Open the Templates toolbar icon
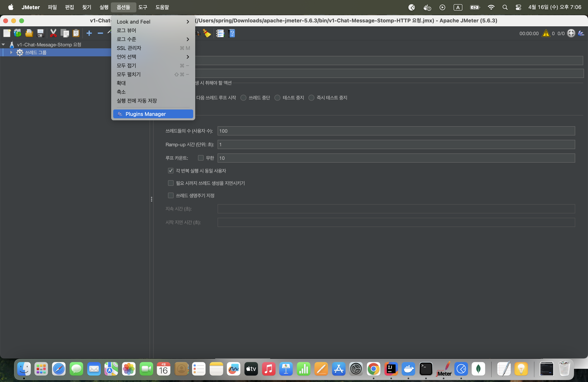 pyautogui.click(x=18, y=33)
